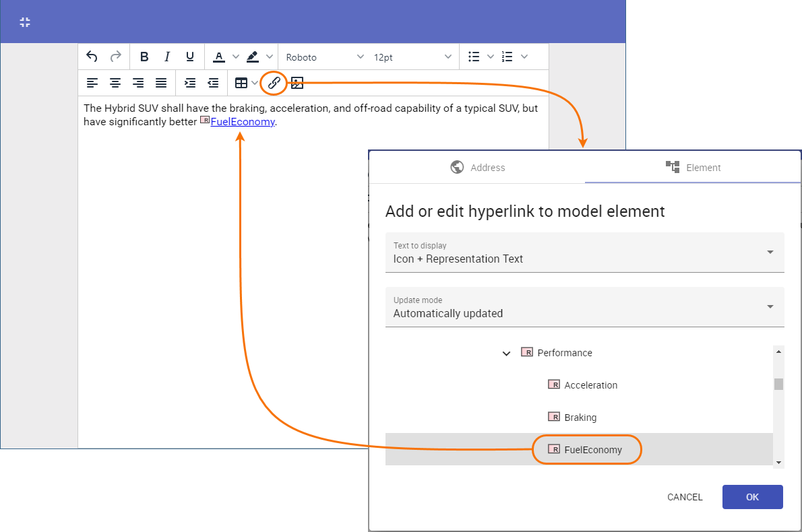Switch to the Element tab
This screenshot has width=802, height=532.
click(693, 168)
